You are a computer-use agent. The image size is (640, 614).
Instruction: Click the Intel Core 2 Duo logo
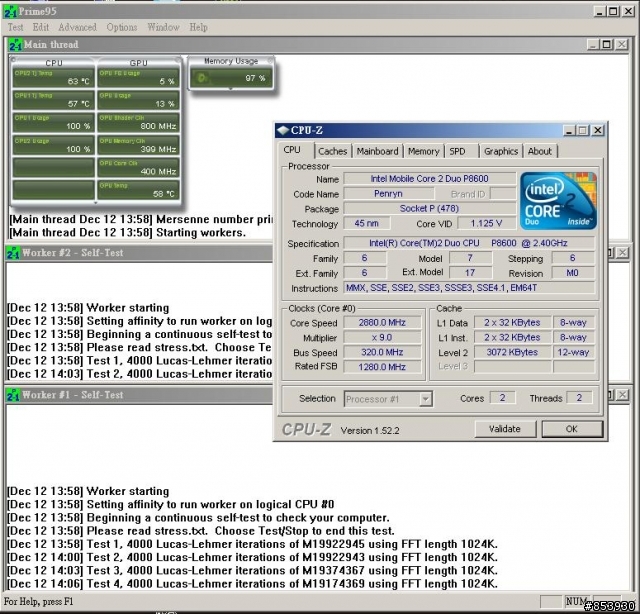coord(558,200)
